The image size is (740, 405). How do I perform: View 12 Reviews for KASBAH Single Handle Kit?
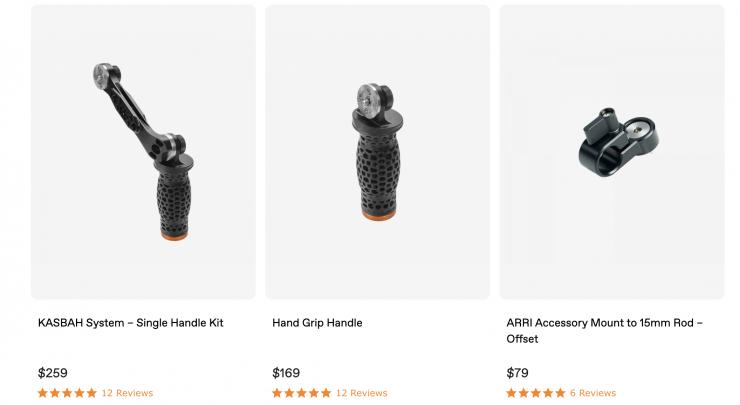127,393
